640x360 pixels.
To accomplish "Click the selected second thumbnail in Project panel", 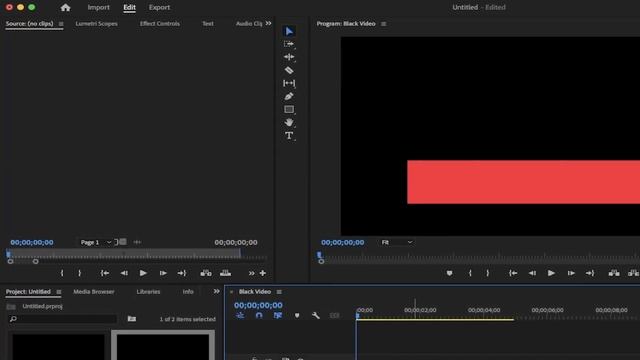I will pyautogui.click(x=163, y=345).
